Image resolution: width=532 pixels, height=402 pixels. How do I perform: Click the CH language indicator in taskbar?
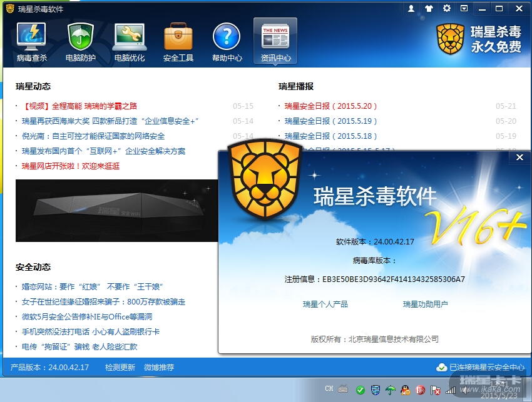coord(329,388)
